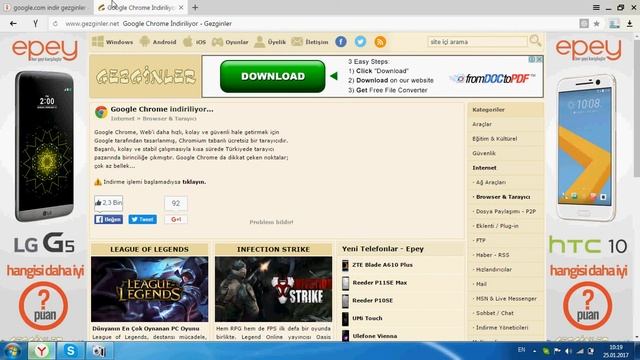This screenshot has width=640, height=360.
Task: Open Reeder P11SE Max phone link
Action: point(380,282)
